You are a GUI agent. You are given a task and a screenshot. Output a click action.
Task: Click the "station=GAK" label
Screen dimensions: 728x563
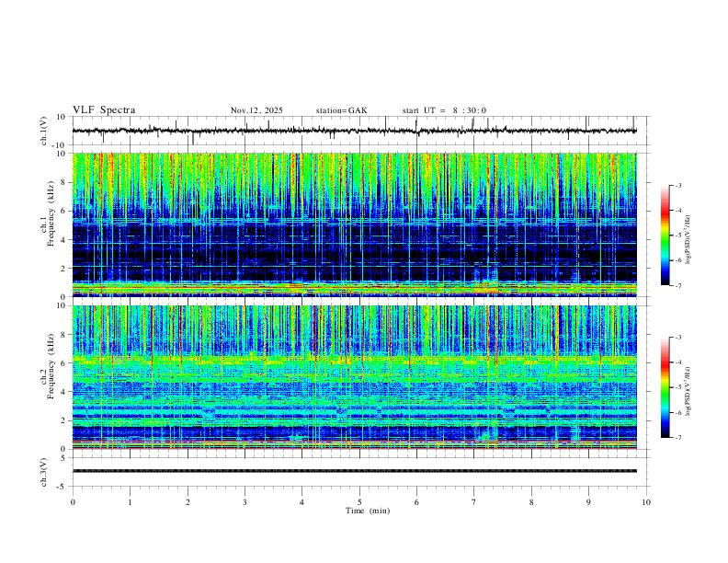click(x=341, y=110)
